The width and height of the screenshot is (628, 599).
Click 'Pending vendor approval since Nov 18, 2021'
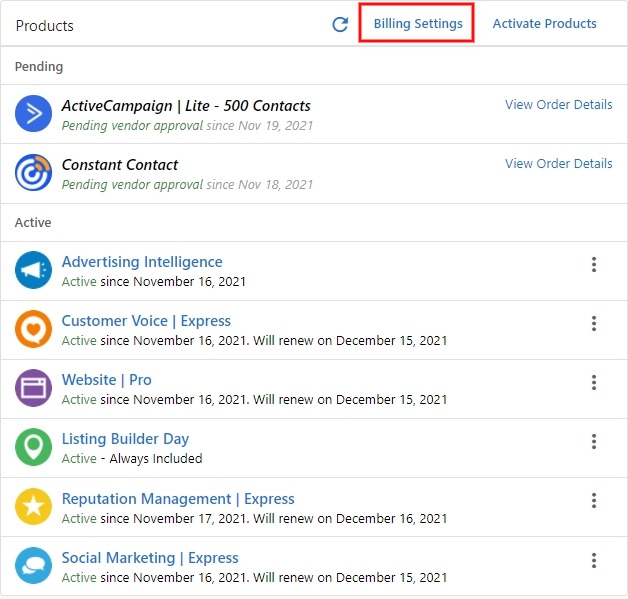click(187, 185)
